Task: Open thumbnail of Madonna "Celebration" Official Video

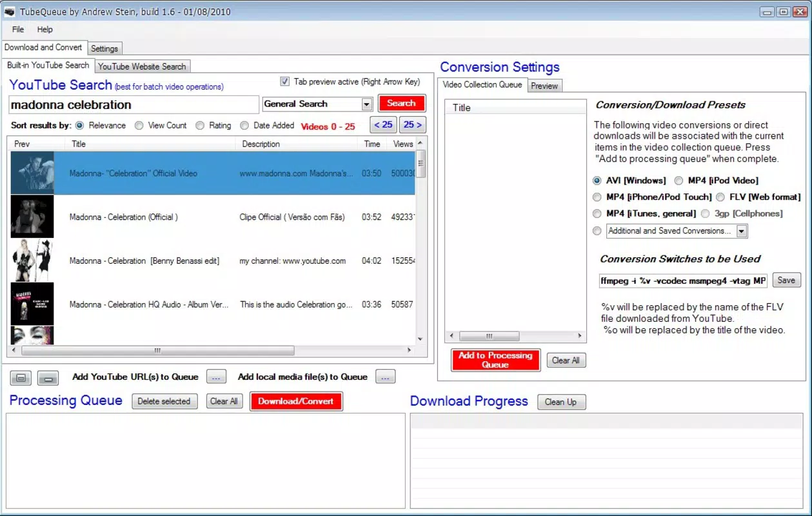Action: (32, 173)
